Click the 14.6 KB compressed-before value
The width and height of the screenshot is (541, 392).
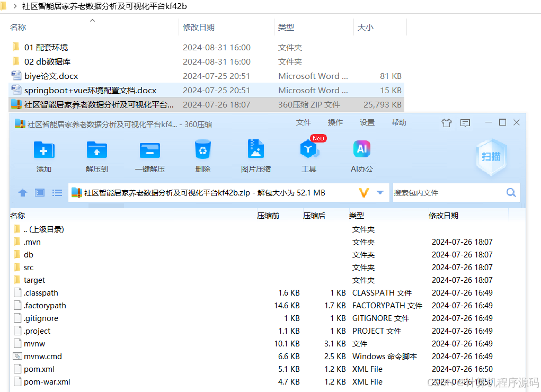(287, 305)
